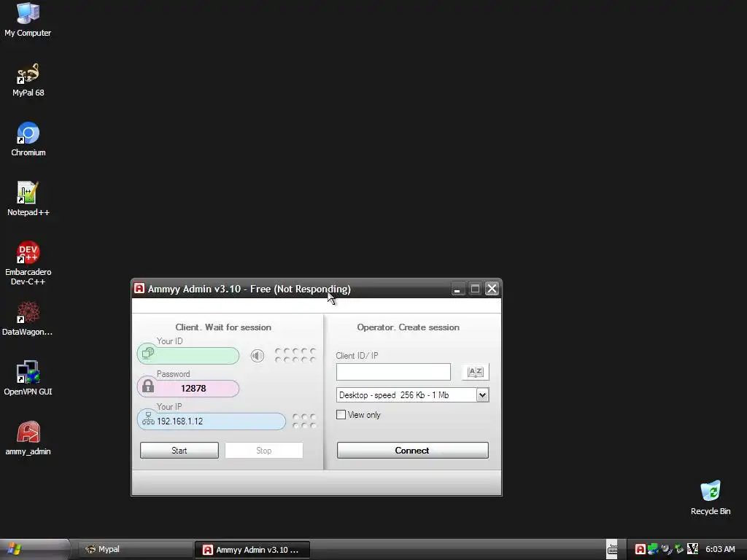Click the password value 12878

pyautogui.click(x=193, y=389)
